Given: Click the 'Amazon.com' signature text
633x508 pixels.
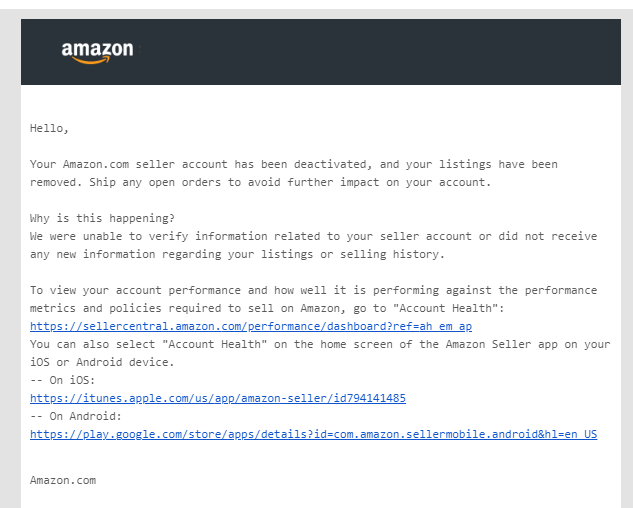Looking at the screenshot, I should (63, 480).
